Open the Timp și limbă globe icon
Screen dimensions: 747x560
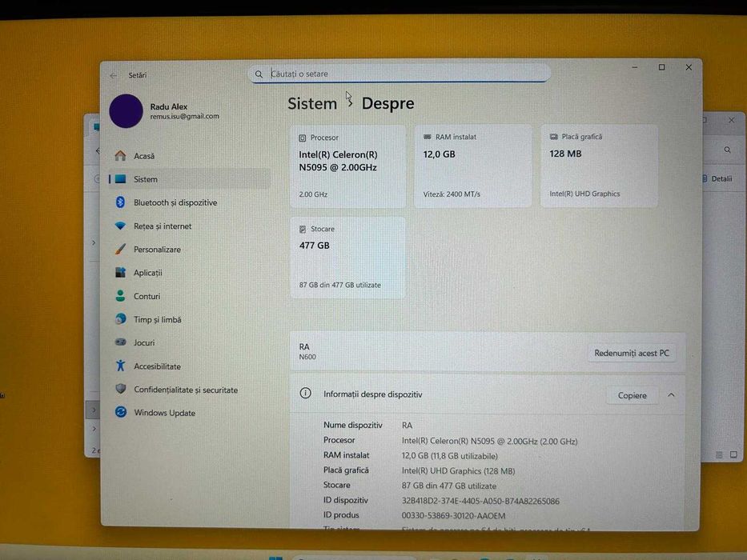tap(121, 319)
